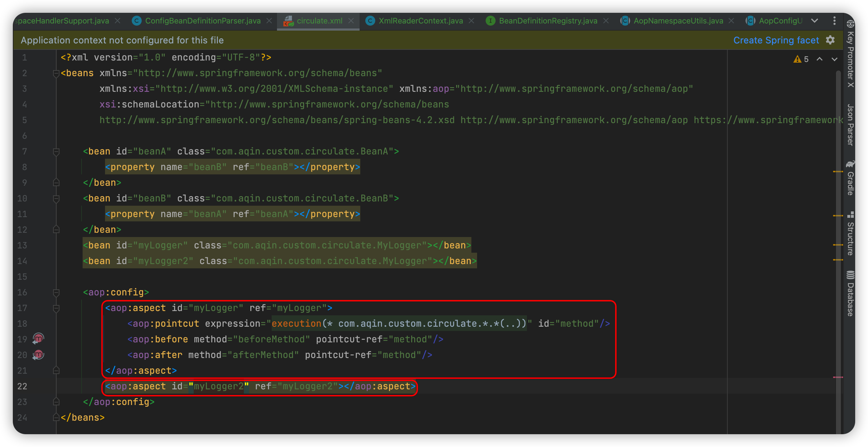Close the circulate.xml tab
This screenshot has width=868, height=447.
click(x=351, y=21)
